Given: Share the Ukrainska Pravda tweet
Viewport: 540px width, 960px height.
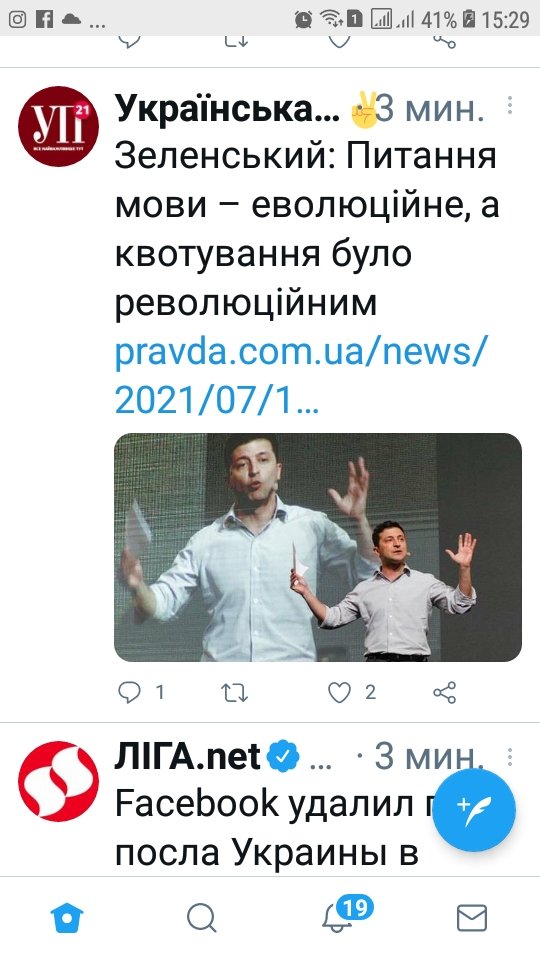Looking at the screenshot, I should tap(444, 692).
